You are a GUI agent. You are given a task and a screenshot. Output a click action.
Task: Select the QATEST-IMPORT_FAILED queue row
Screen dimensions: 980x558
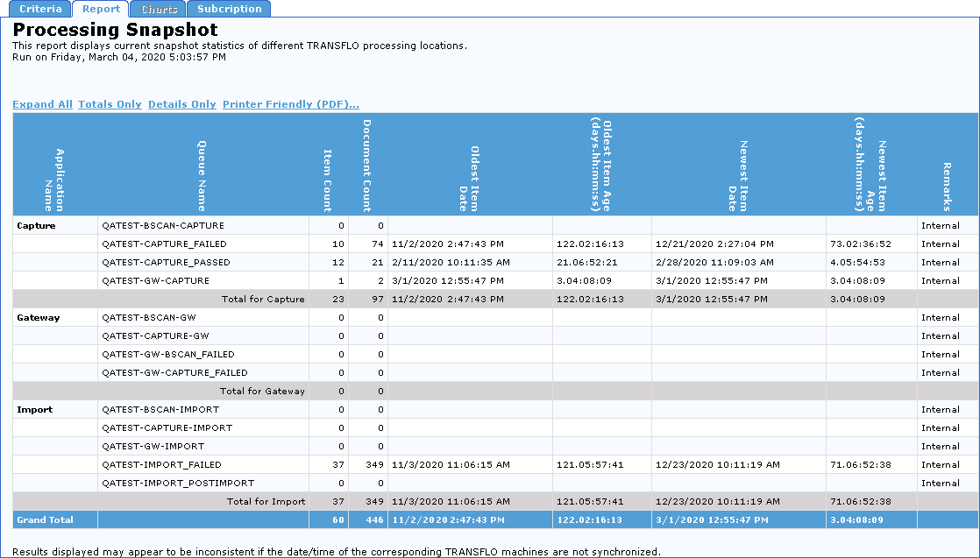coord(161,465)
